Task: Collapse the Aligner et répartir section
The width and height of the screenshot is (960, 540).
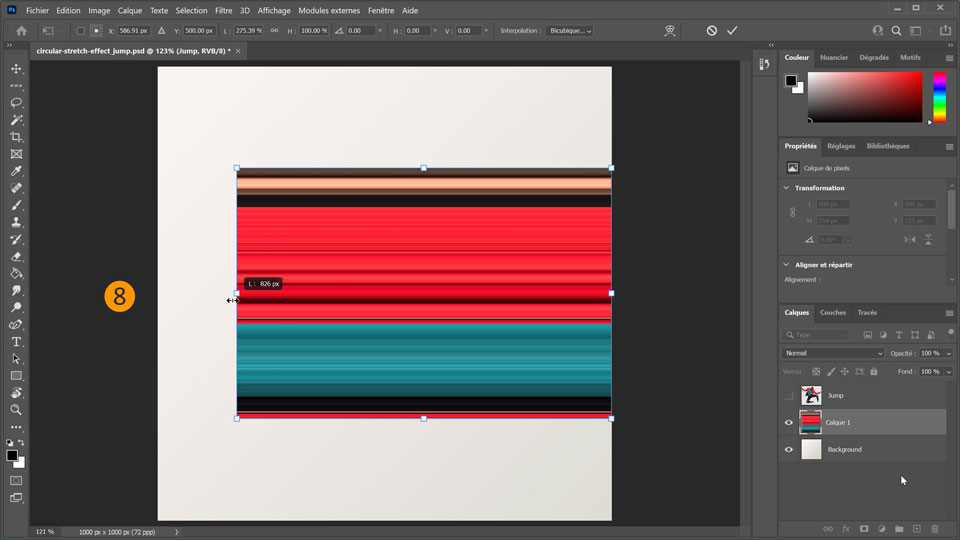Action: pyautogui.click(x=786, y=265)
